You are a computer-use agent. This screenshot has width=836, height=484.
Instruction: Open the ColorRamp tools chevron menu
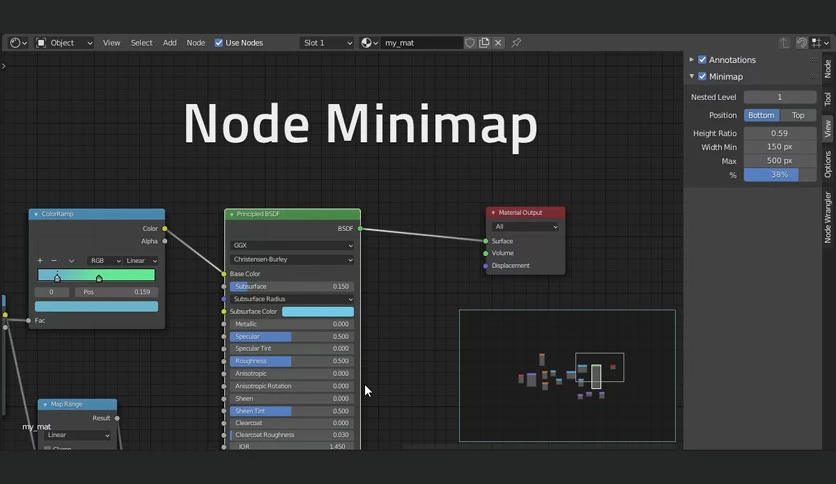pyautogui.click(x=71, y=261)
